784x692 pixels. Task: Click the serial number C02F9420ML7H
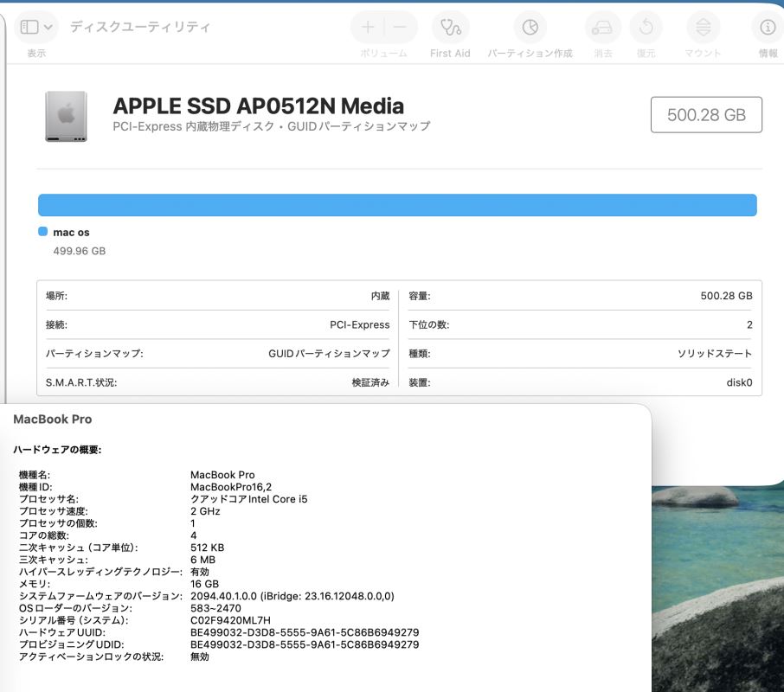(x=230, y=620)
